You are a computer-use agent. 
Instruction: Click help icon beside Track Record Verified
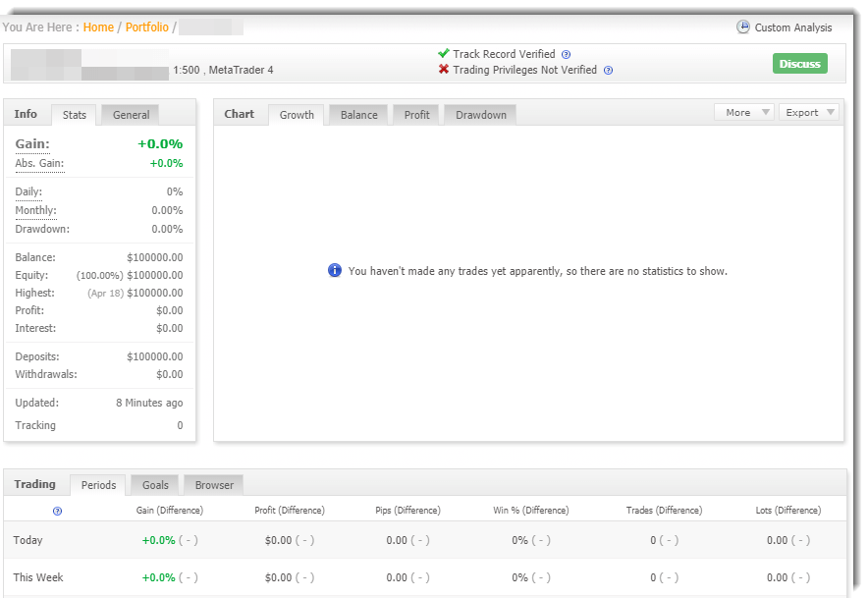pos(566,55)
